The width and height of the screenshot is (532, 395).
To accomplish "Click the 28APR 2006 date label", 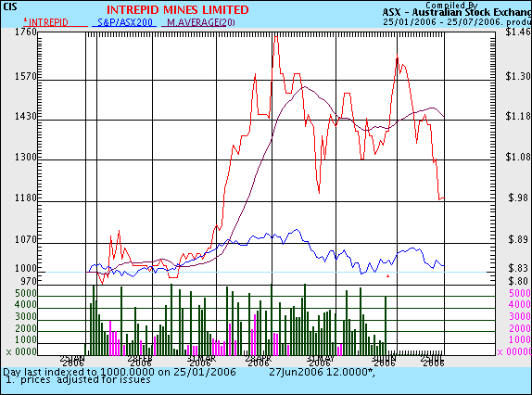I will click(259, 361).
